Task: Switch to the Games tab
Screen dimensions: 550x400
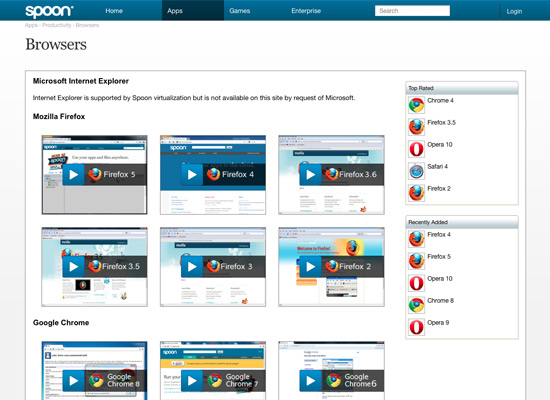Action: point(240,11)
